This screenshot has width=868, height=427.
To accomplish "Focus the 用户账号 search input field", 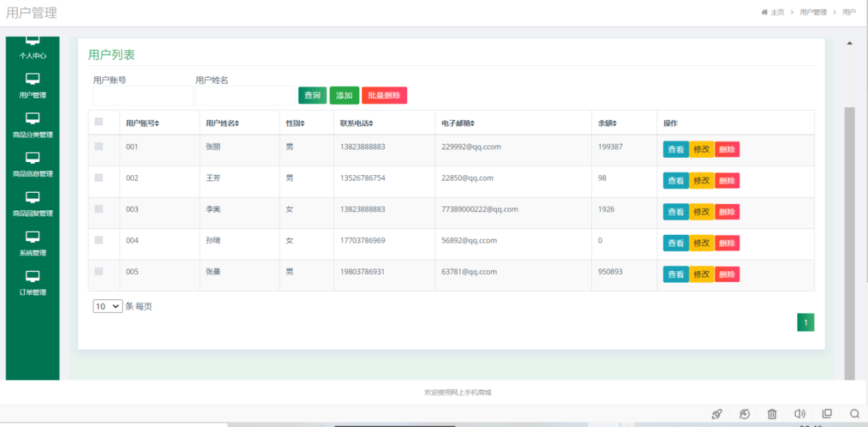I will point(143,96).
